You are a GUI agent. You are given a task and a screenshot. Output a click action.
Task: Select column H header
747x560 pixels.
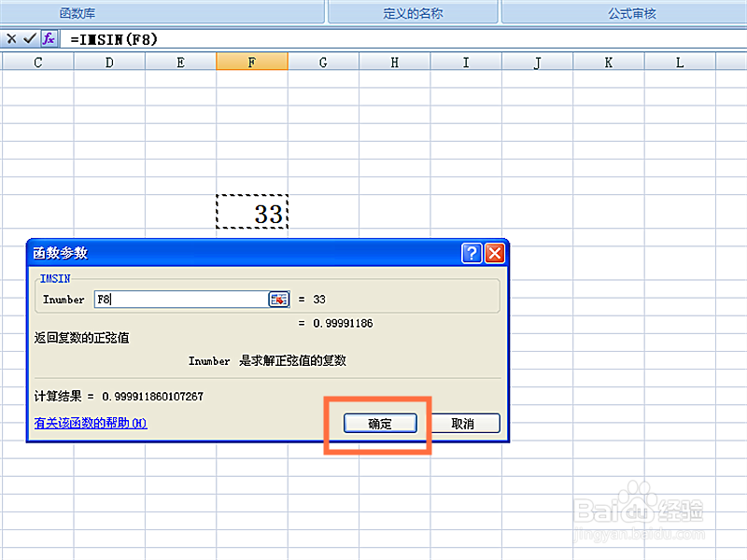point(394,63)
